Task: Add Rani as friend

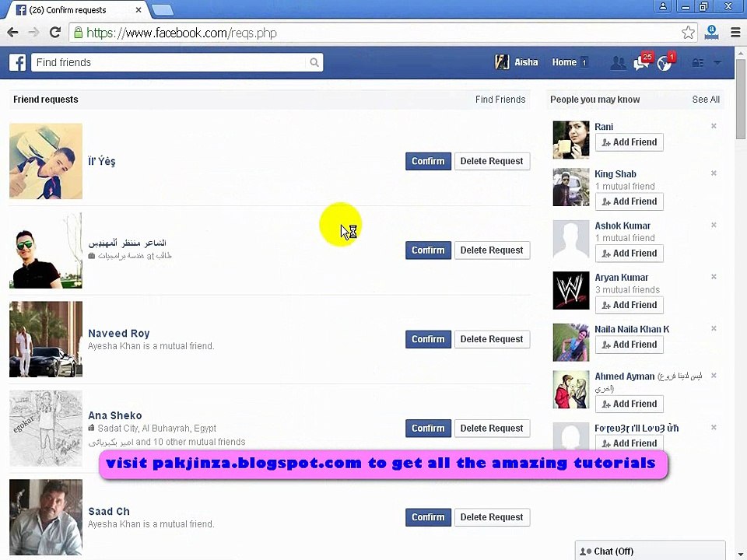Action: [630, 142]
